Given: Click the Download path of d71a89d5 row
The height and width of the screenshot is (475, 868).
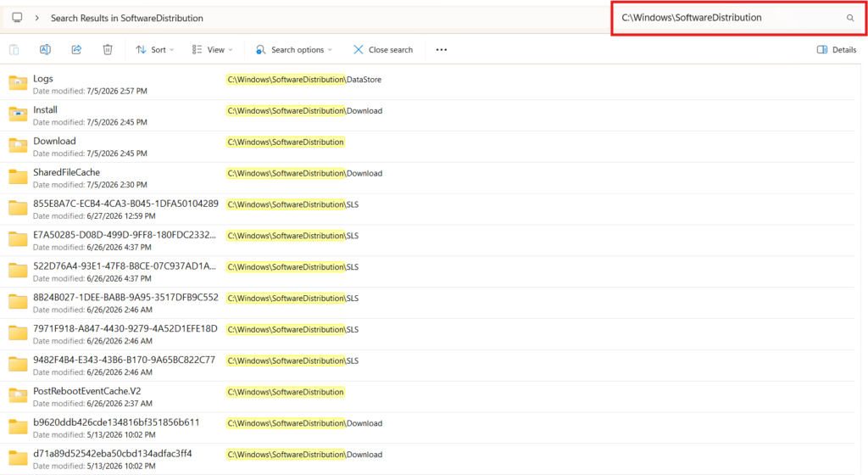Looking at the screenshot, I should point(304,455).
